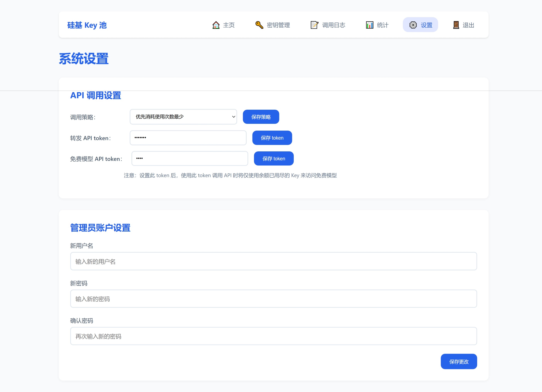The image size is (542, 392).
Task: Click 保存 token next to 转发 API token
Action: point(272,138)
